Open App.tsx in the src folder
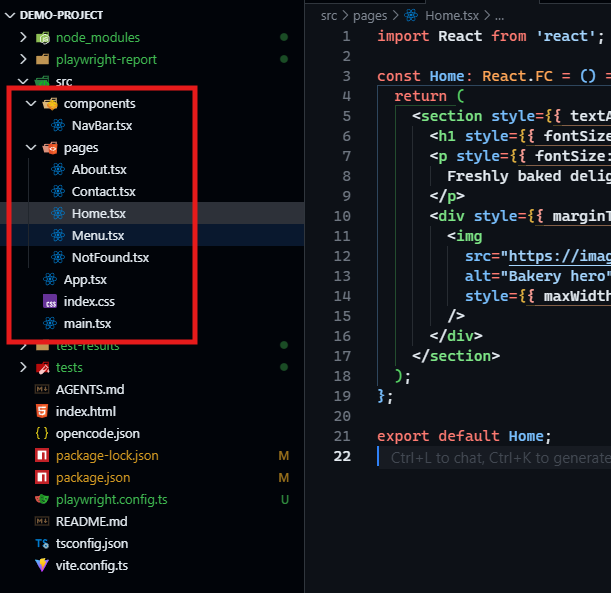This screenshot has width=611, height=593. coord(85,280)
